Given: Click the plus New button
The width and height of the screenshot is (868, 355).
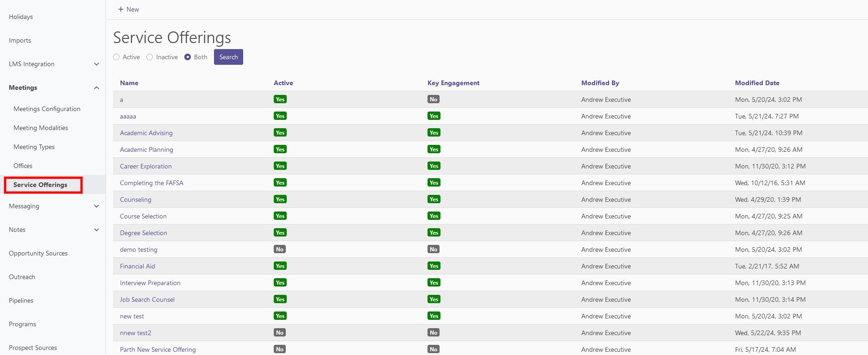Looking at the screenshot, I should [128, 9].
